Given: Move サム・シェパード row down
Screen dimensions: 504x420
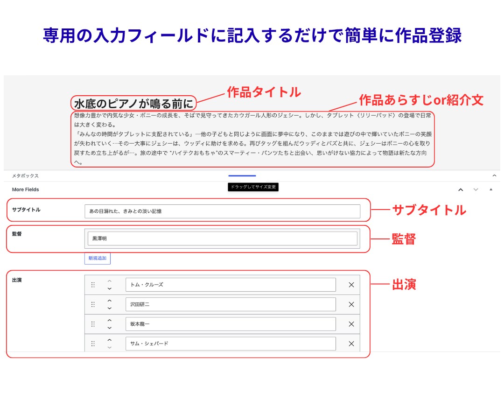Looking at the screenshot, I should (x=110, y=347).
